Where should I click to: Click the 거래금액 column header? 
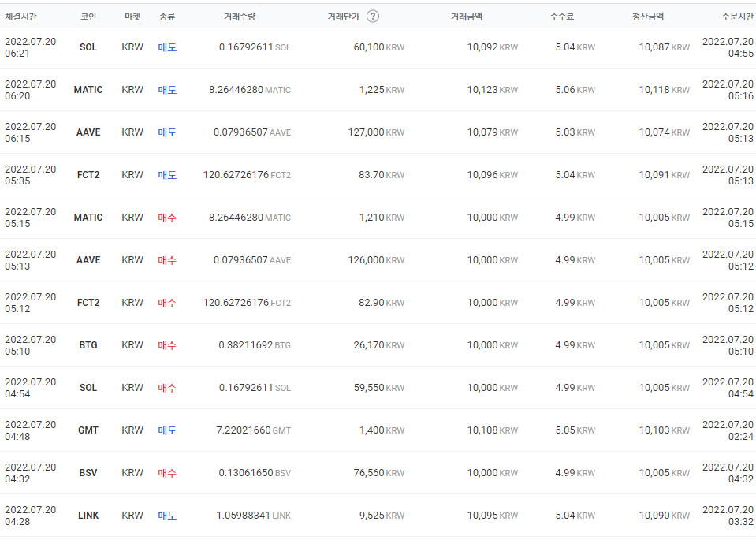point(467,17)
